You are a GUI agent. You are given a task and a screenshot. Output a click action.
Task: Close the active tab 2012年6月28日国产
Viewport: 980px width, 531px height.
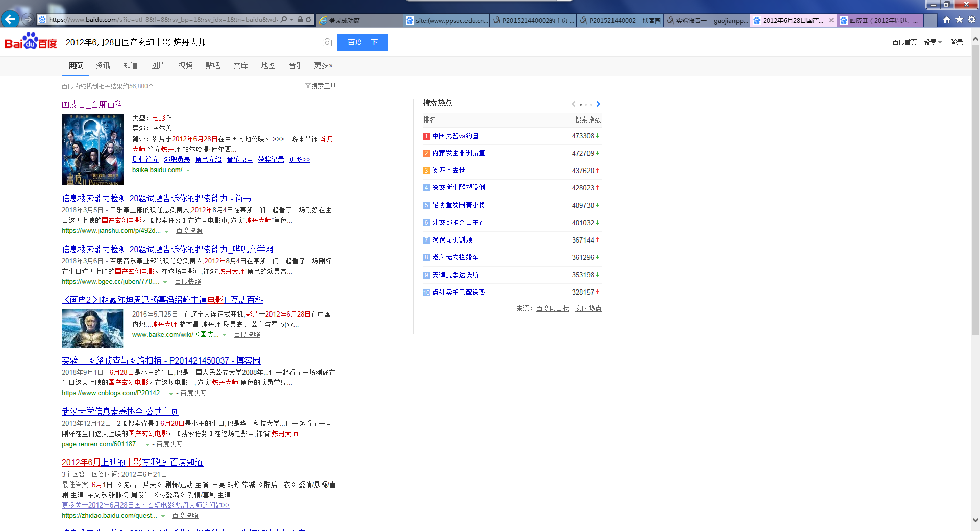pos(831,20)
